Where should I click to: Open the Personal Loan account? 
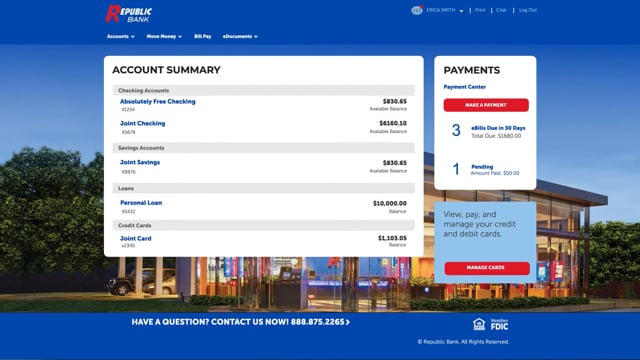(x=141, y=202)
